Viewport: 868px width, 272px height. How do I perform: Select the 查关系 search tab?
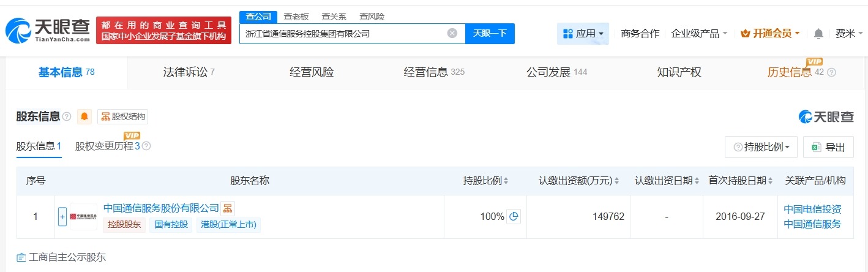(x=334, y=17)
